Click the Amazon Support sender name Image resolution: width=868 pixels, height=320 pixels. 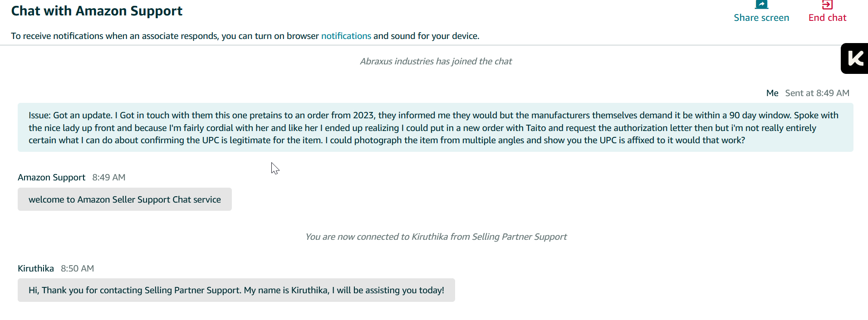(x=51, y=177)
